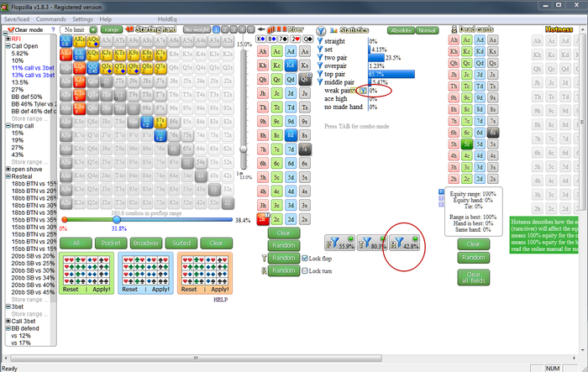This screenshot has width=588, height=372.
Task: Click the filter icon on weak pair row
Action: [363, 91]
